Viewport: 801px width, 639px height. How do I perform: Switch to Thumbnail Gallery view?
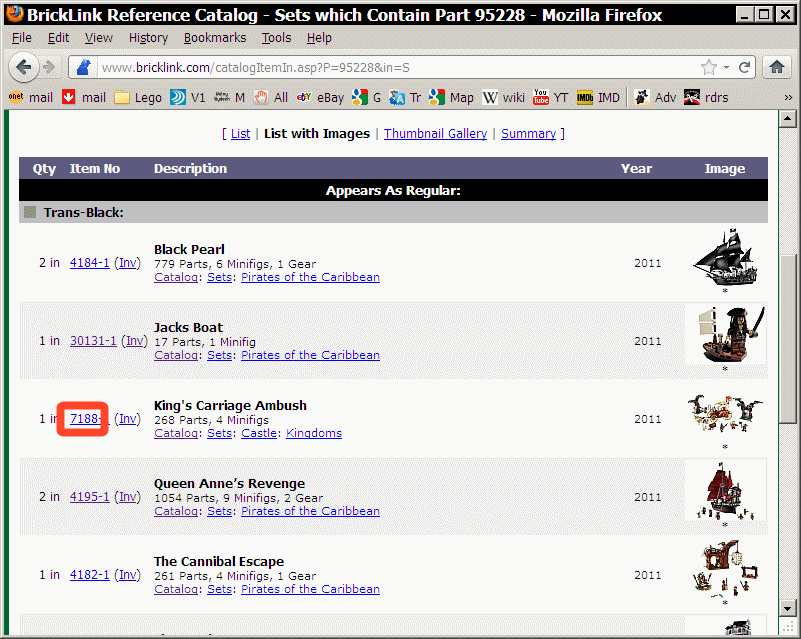click(435, 134)
